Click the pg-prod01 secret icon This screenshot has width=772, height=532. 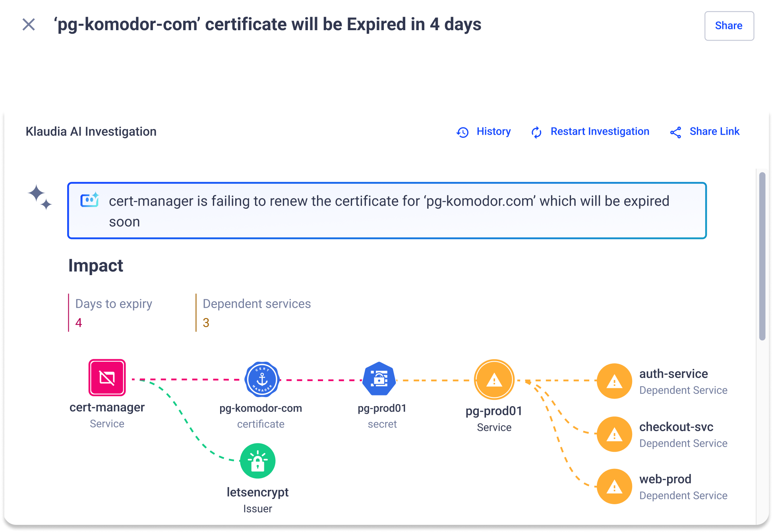point(379,379)
